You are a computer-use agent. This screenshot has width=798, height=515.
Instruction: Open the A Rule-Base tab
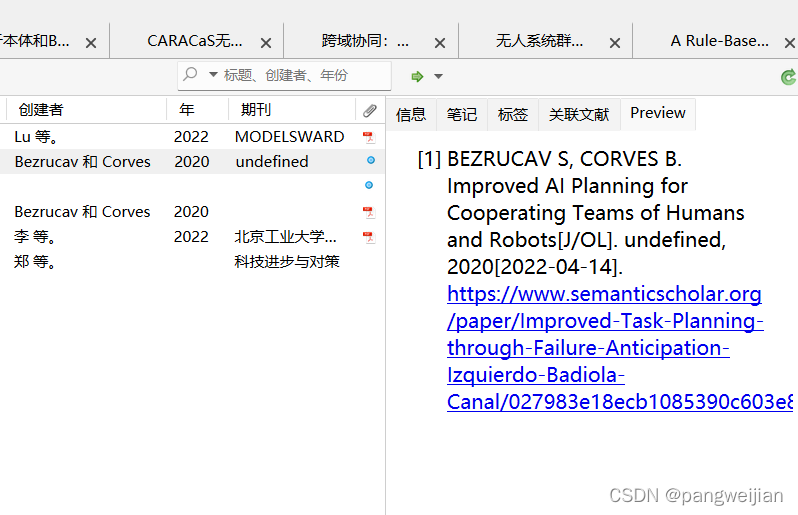point(720,41)
